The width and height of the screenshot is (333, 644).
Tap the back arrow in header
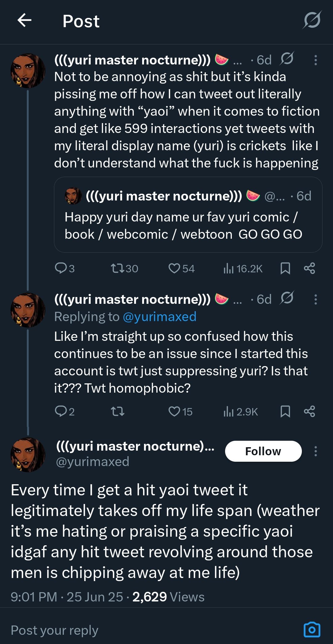tap(24, 21)
